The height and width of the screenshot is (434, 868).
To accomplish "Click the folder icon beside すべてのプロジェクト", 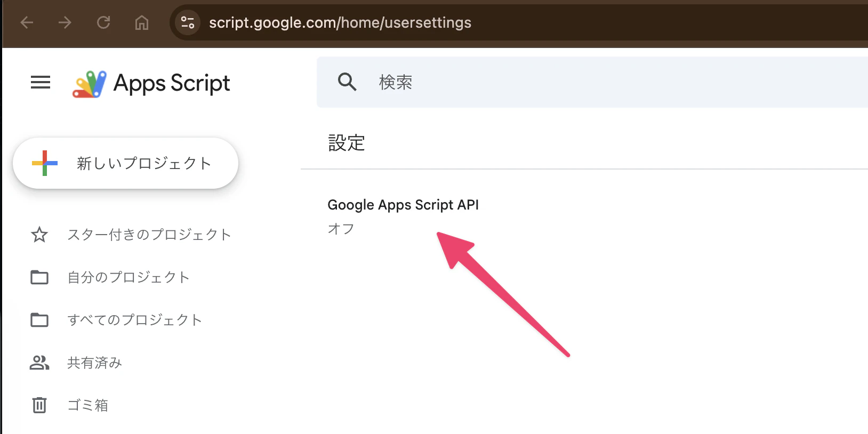I will point(39,320).
